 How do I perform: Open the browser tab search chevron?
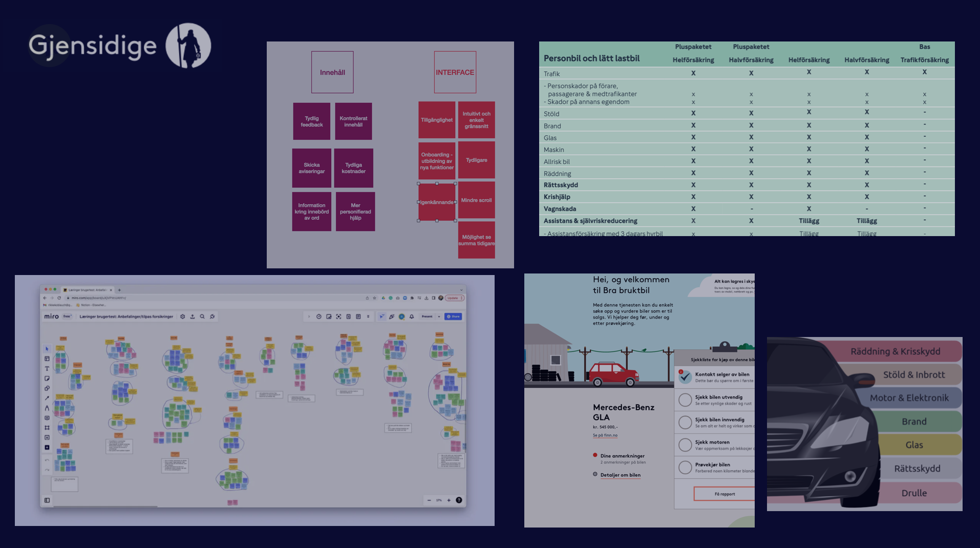[461, 290]
